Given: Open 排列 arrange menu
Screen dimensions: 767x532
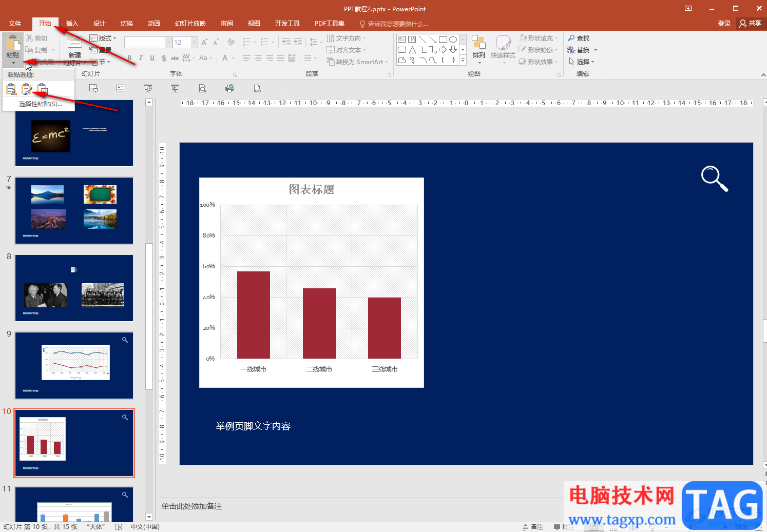Looking at the screenshot, I should click(478, 49).
